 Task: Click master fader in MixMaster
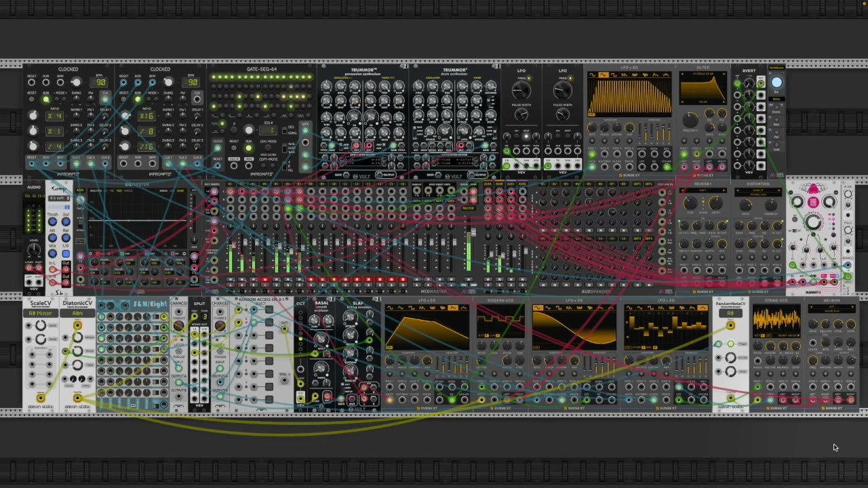tap(473, 232)
